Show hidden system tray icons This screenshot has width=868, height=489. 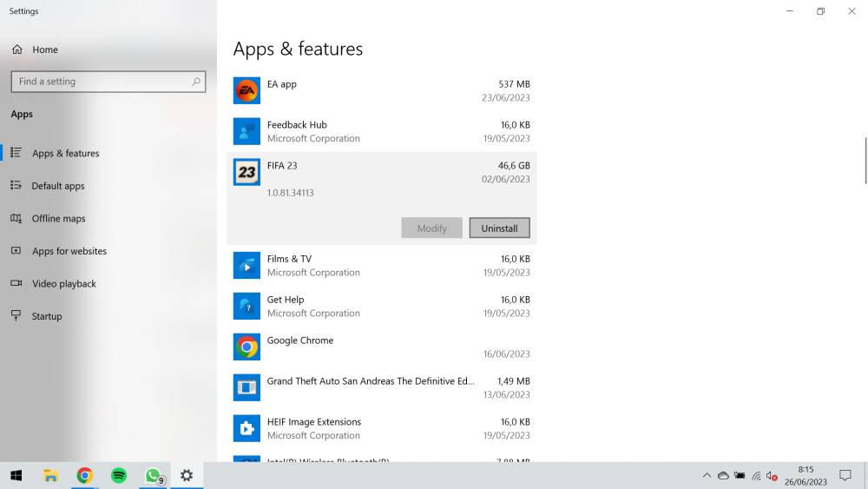[x=707, y=476]
